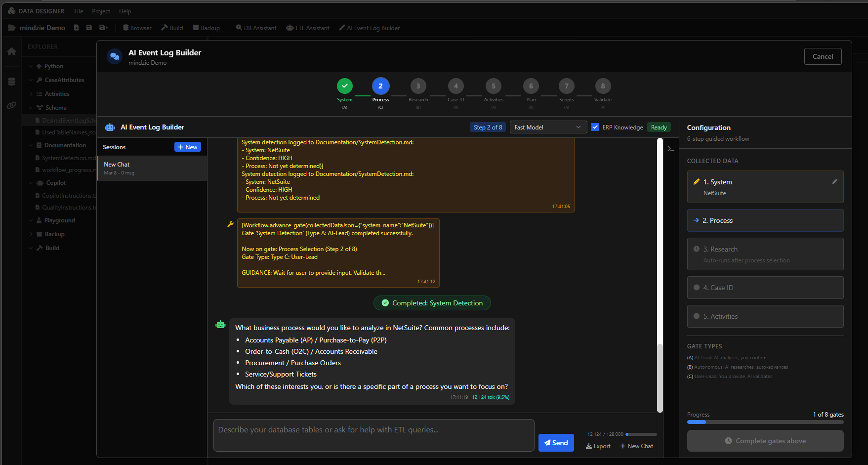Open the Browser toolbar item

point(137,28)
